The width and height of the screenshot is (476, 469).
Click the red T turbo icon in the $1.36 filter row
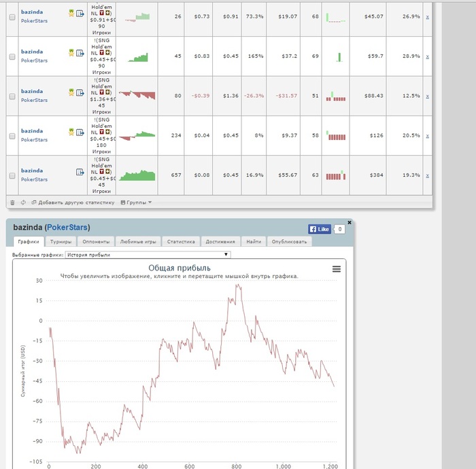point(102,92)
